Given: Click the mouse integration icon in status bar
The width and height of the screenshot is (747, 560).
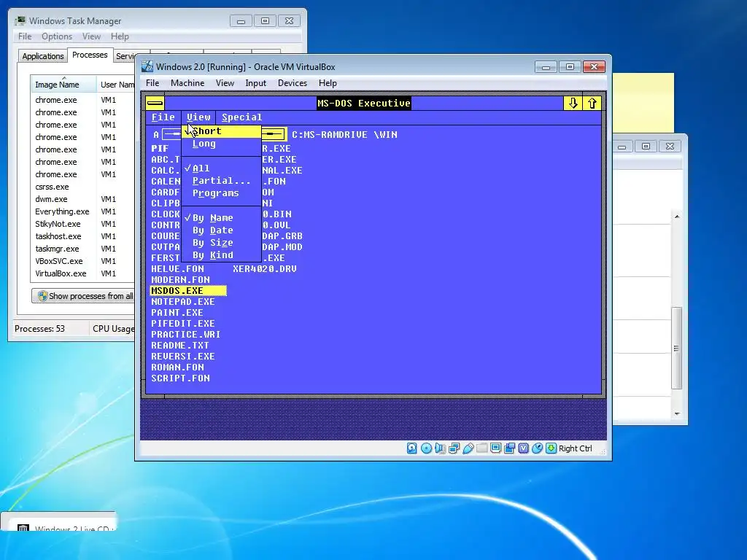Looking at the screenshot, I should coord(537,448).
